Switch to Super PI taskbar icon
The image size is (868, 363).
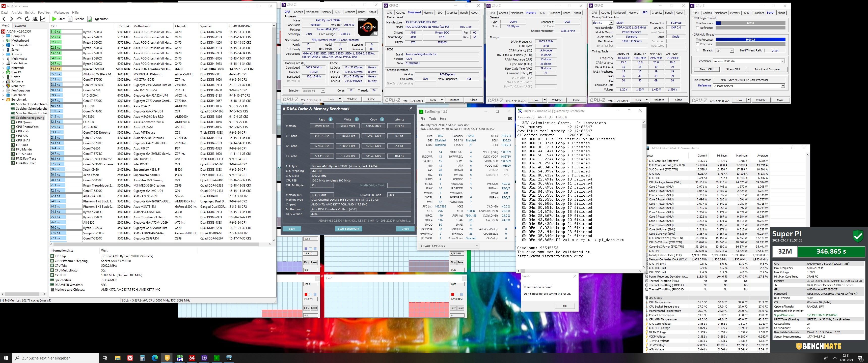pyautogui.click(x=180, y=358)
